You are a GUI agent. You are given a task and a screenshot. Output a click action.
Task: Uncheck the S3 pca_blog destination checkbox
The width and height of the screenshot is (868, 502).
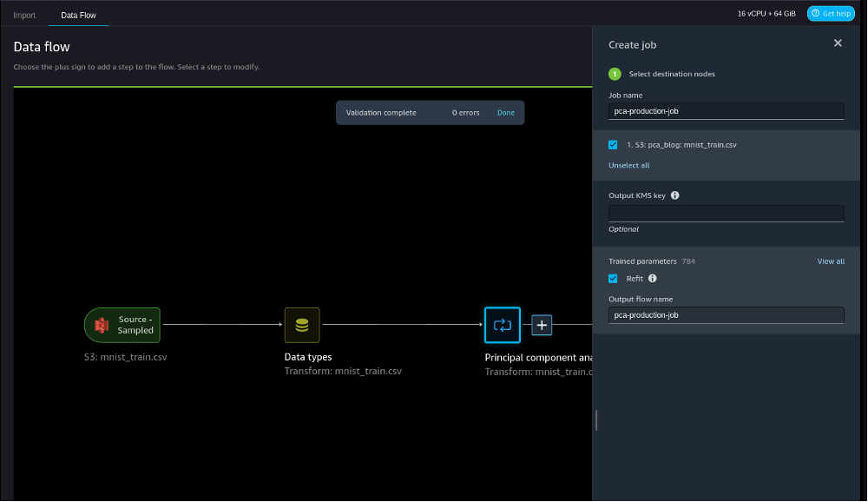click(x=613, y=144)
